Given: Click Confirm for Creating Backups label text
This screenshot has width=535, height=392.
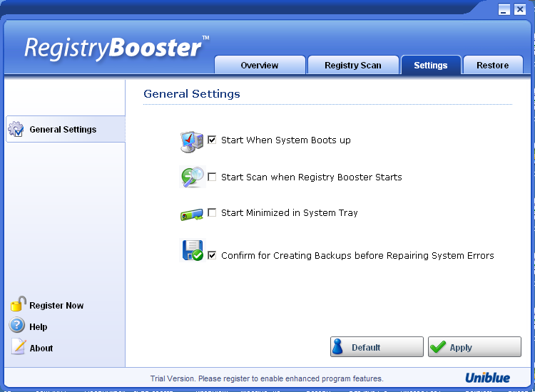Looking at the screenshot, I should (357, 256).
